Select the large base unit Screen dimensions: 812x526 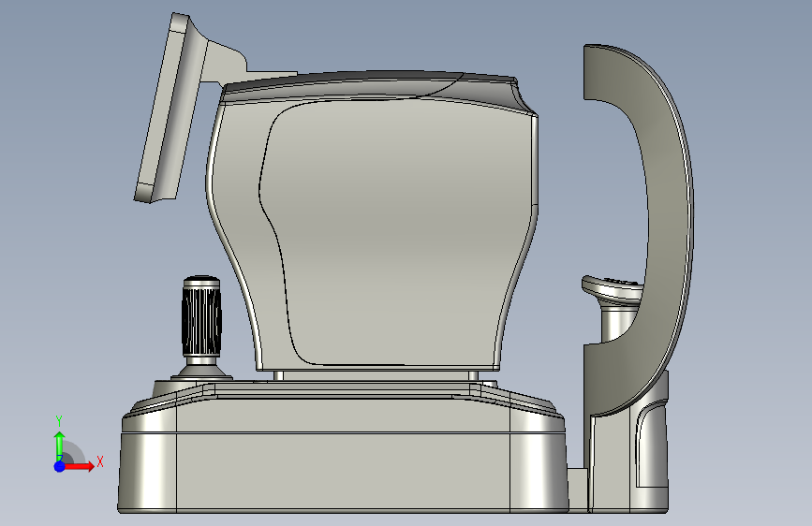pos(343,447)
